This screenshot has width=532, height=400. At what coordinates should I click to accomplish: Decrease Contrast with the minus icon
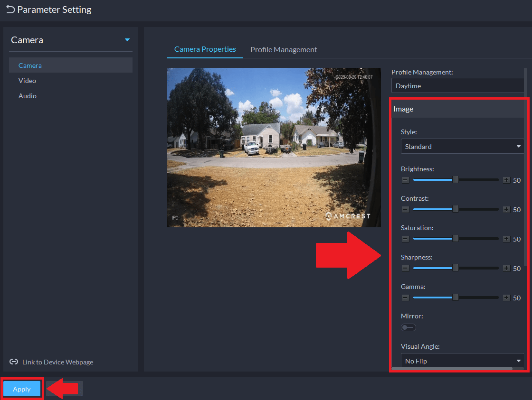(x=405, y=210)
